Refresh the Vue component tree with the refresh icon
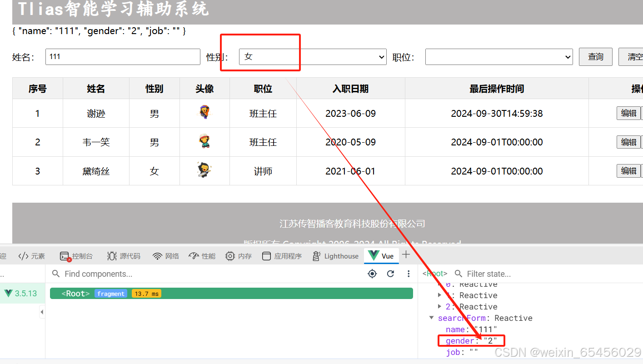Screen dimensions: 643x364 coord(390,274)
